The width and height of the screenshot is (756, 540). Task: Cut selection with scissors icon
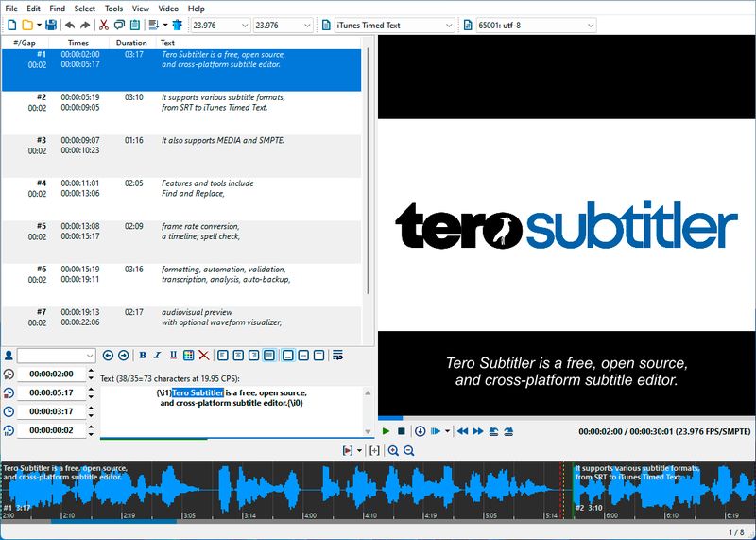(x=104, y=26)
